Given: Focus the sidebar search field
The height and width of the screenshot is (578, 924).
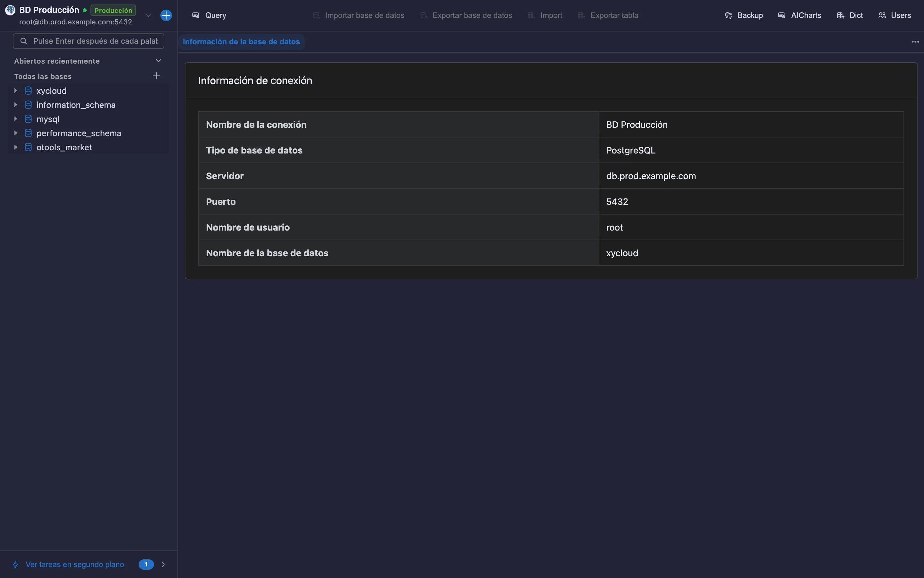Looking at the screenshot, I should [x=89, y=41].
